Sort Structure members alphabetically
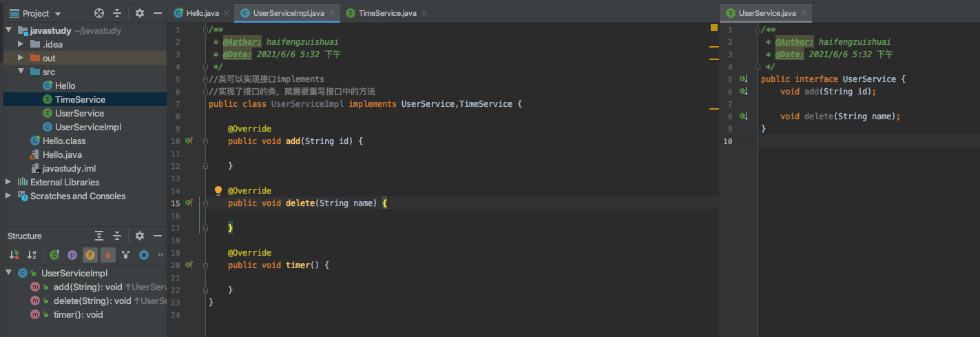Image resolution: width=980 pixels, height=337 pixels. tap(31, 255)
